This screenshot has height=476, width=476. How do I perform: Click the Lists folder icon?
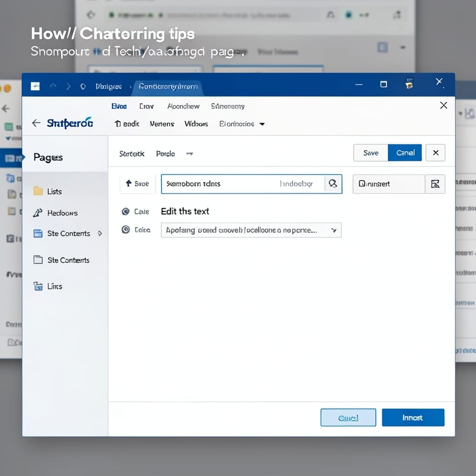(x=38, y=191)
